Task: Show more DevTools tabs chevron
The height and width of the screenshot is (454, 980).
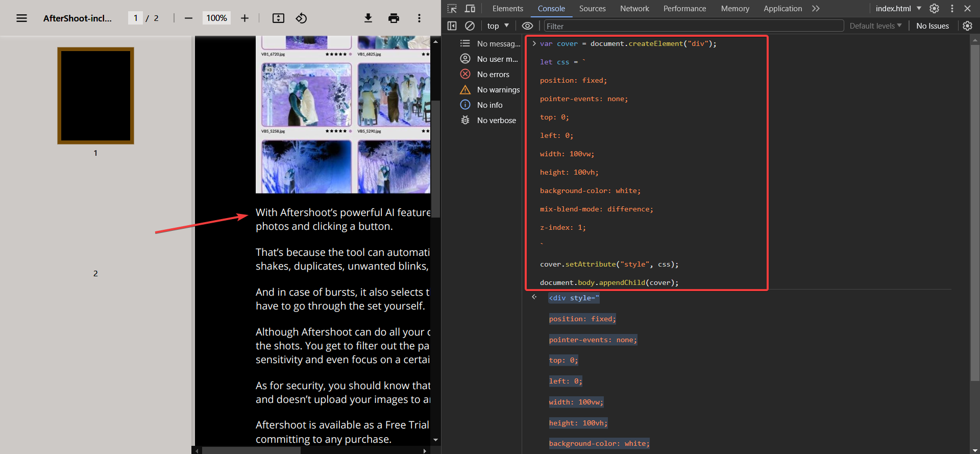Action: click(816, 9)
